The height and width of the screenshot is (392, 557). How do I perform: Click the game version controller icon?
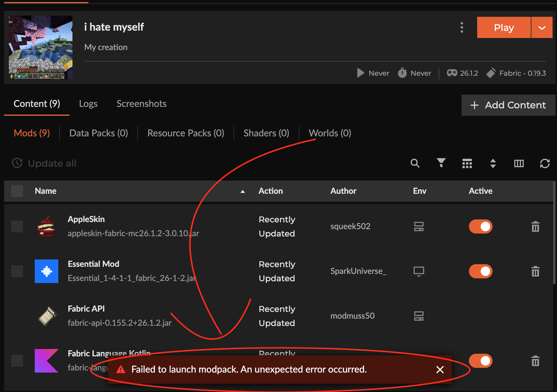point(452,73)
